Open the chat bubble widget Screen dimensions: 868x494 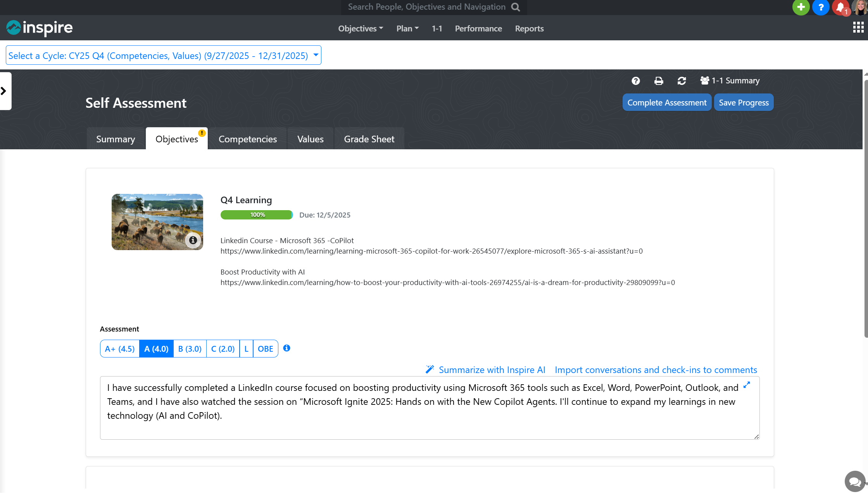pyautogui.click(x=854, y=481)
